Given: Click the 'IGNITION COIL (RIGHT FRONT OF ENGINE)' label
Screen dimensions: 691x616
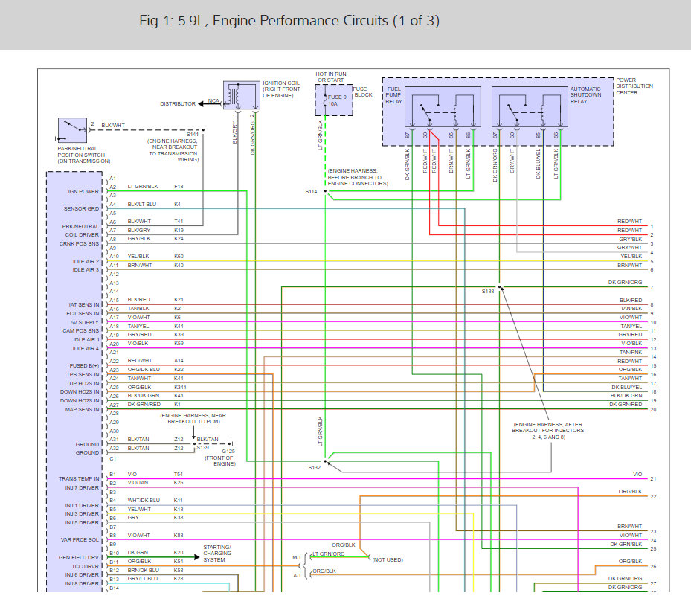Looking at the screenshot, I should (281, 89).
